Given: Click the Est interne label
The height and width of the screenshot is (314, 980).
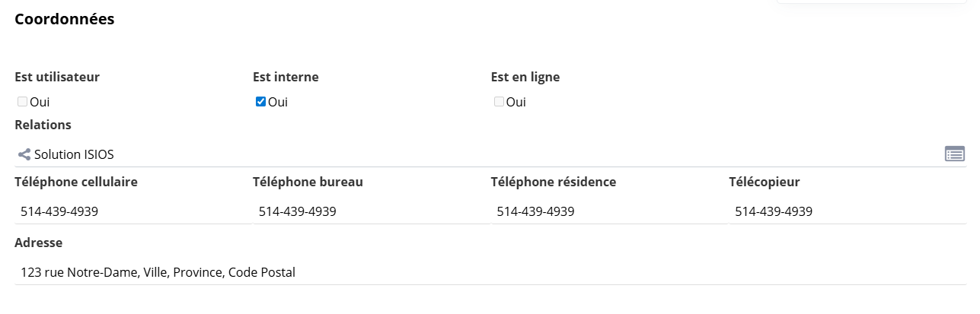Looking at the screenshot, I should tap(286, 77).
